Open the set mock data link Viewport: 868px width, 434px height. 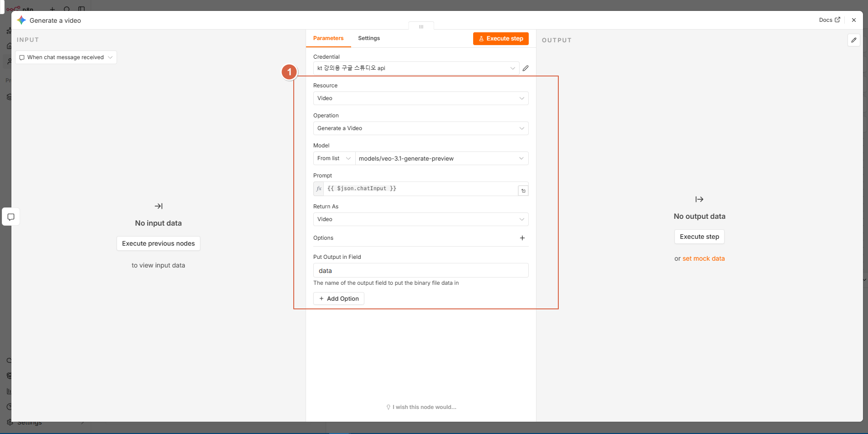pyautogui.click(x=704, y=258)
